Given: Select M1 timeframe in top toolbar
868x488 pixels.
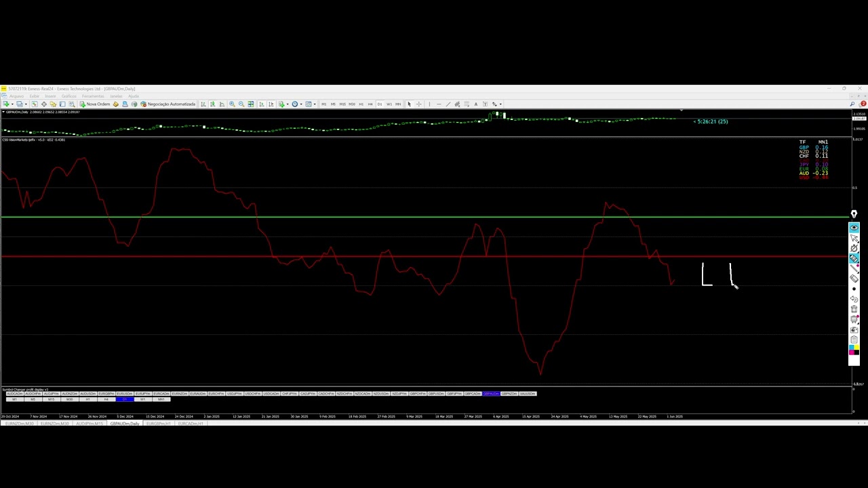Looking at the screenshot, I should tap(323, 104).
